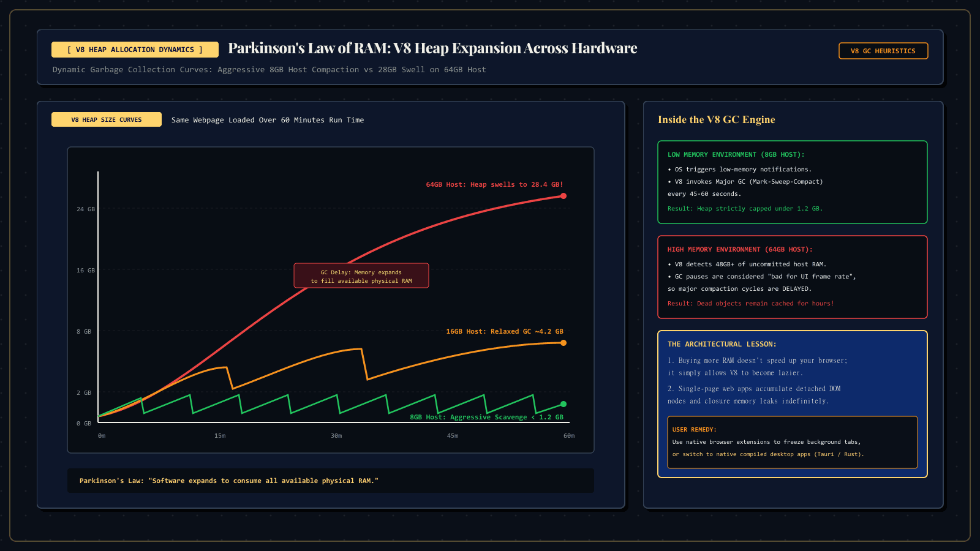Click 'OS triggers low-memory notifications.' bullet
The height and width of the screenshot is (551, 980).
(x=740, y=170)
